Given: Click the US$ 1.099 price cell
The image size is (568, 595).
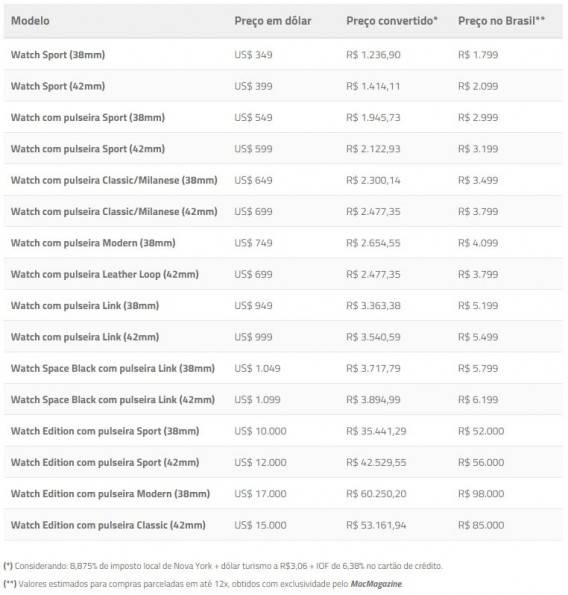Looking at the screenshot, I should (x=257, y=400).
